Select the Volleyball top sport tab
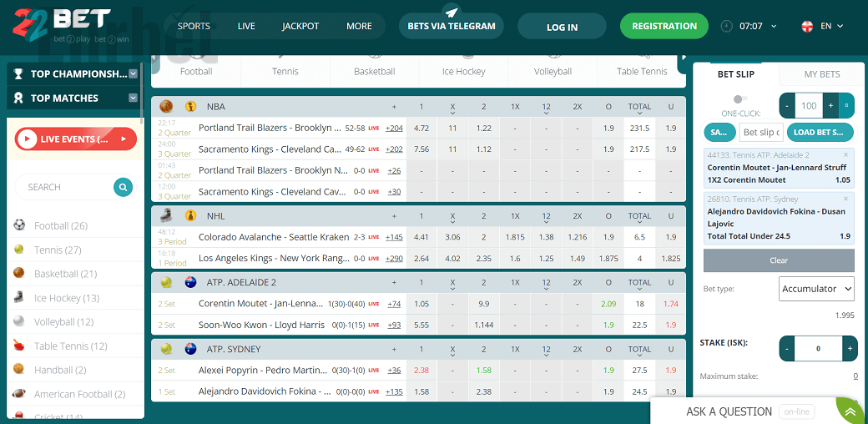Screen dimensions: 868x424 pyautogui.click(x=553, y=71)
